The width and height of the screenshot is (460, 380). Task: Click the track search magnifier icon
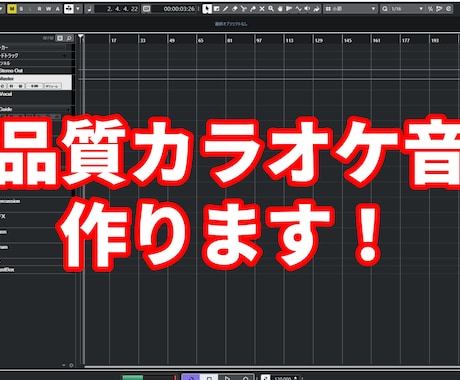pyautogui.click(x=69, y=38)
